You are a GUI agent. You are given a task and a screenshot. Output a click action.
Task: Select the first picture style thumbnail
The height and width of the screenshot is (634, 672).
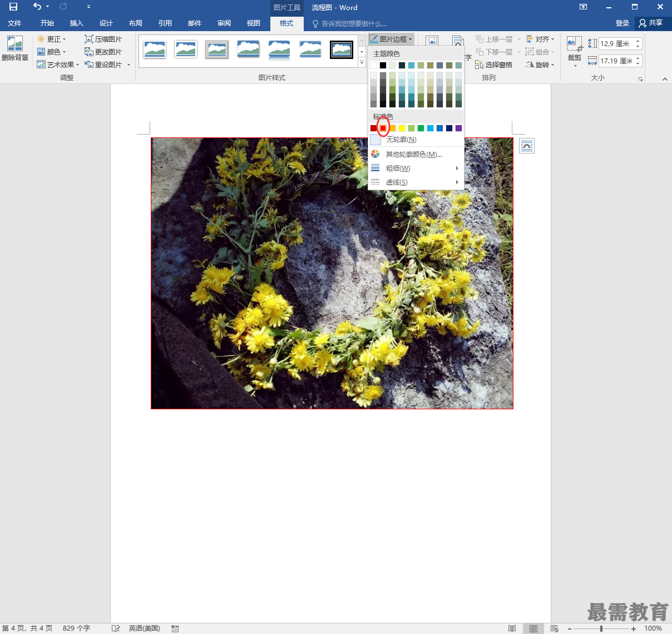(x=154, y=49)
